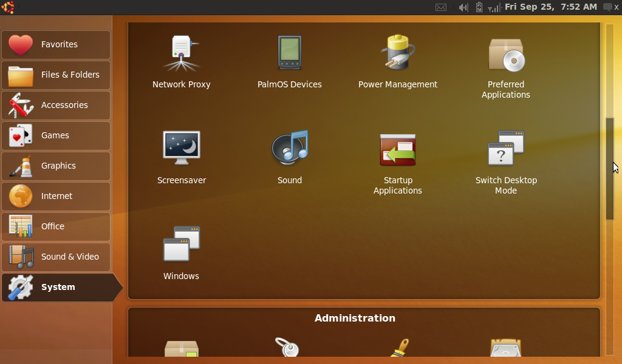The width and height of the screenshot is (622, 364).
Task: Open the Sound & Video category
Action: 56,257
